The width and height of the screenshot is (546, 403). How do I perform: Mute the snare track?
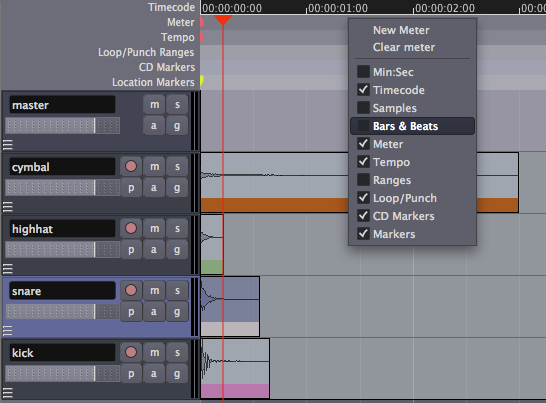[154, 290]
